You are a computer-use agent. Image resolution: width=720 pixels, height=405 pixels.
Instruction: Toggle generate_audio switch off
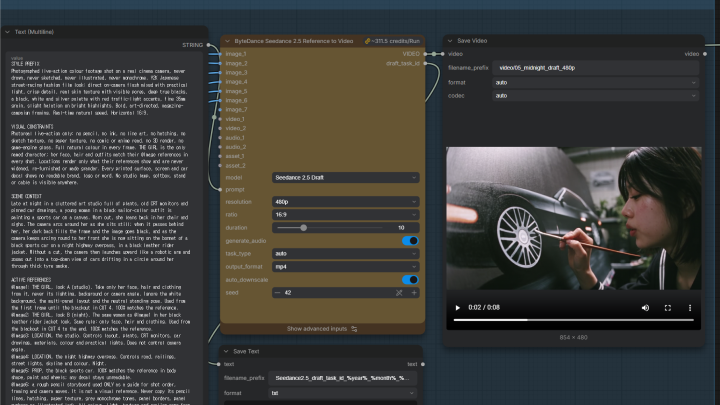click(x=410, y=241)
